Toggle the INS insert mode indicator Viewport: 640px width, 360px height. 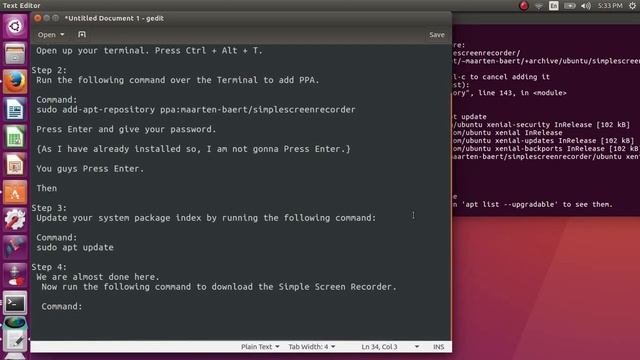click(x=438, y=347)
